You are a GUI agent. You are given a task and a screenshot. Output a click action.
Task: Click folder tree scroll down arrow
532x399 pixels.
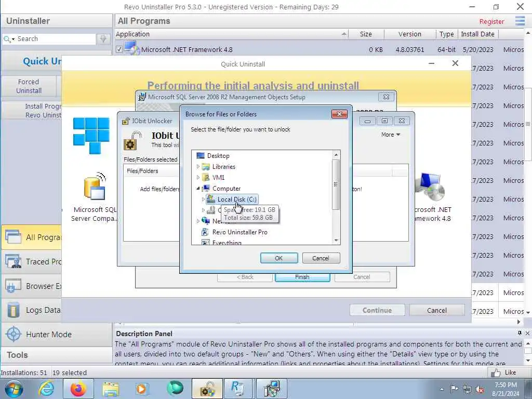coord(336,240)
